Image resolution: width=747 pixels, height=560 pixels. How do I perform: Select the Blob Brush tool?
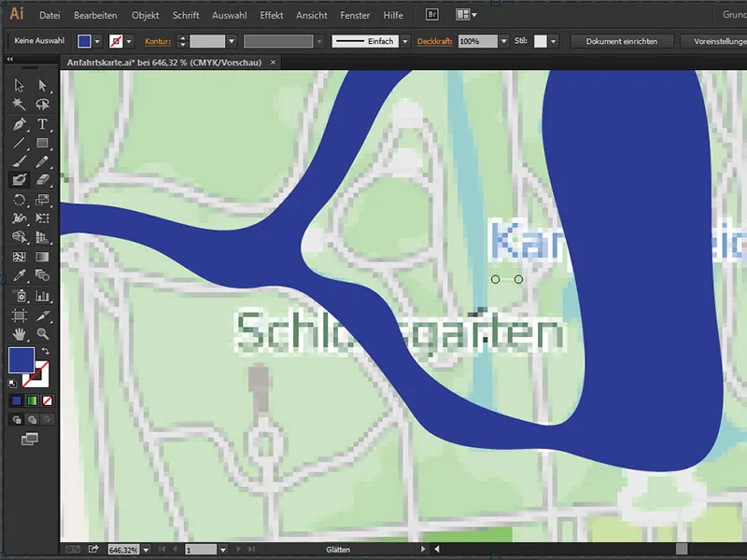(x=19, y=180)
